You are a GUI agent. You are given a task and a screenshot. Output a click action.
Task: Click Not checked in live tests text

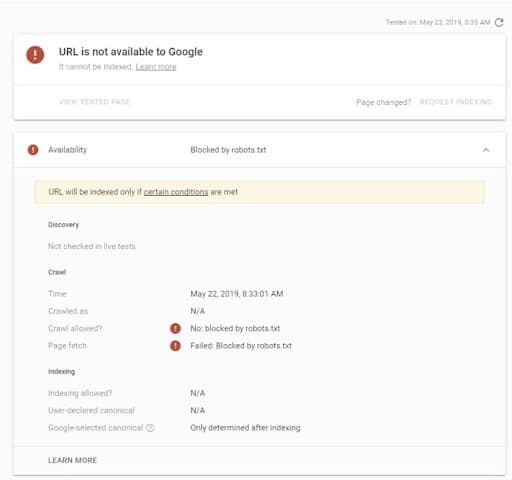(x=92, y=246)
